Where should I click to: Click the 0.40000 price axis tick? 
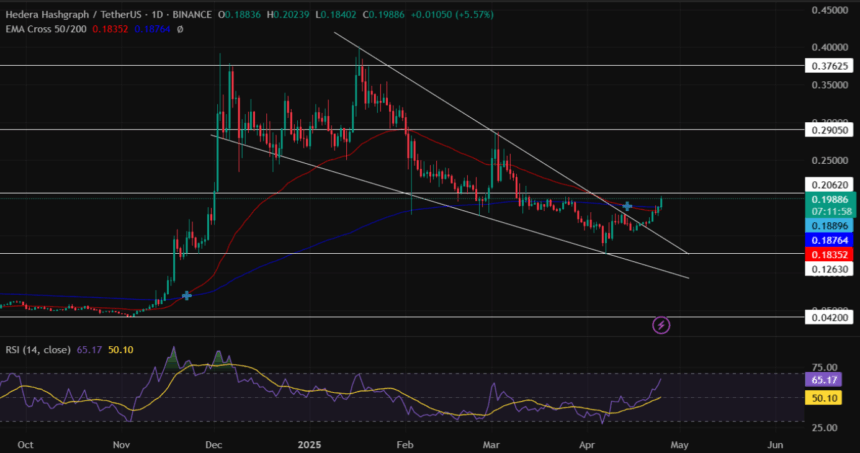pos(829,48)
